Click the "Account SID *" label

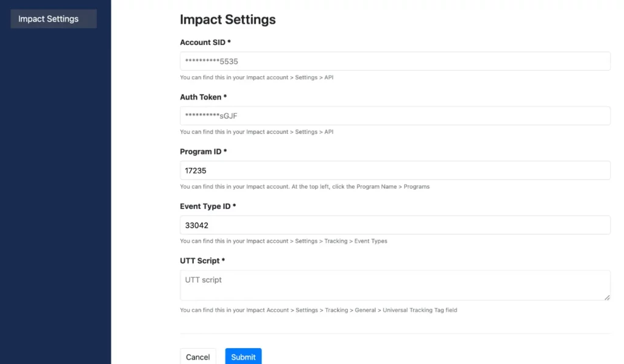pyautogui.click(x=205, y=43)
